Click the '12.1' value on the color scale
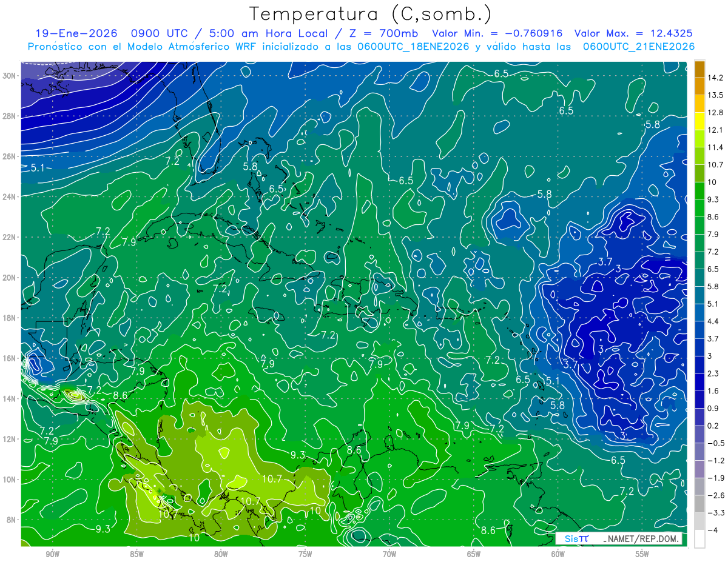 [x=715, y=130]
